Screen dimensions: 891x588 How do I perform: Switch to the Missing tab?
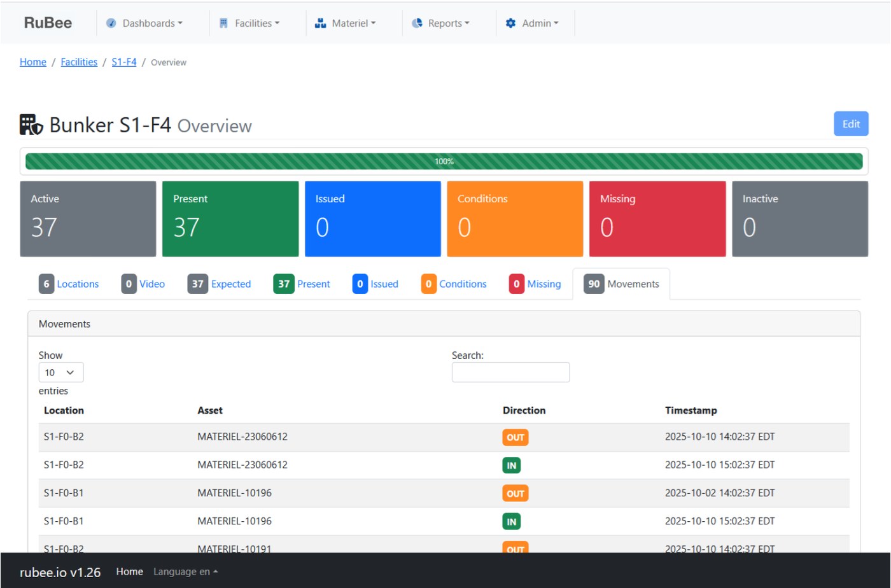(x=535, y=284)
